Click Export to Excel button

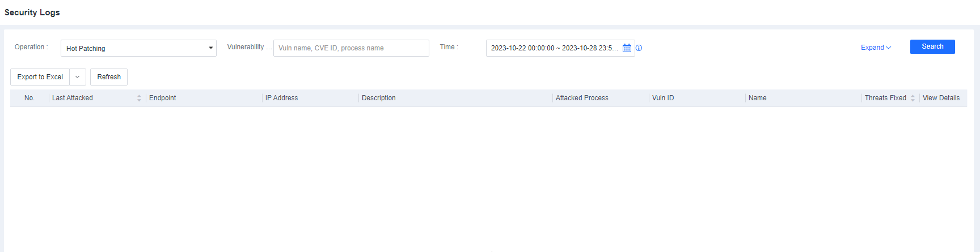pos(40,77)
